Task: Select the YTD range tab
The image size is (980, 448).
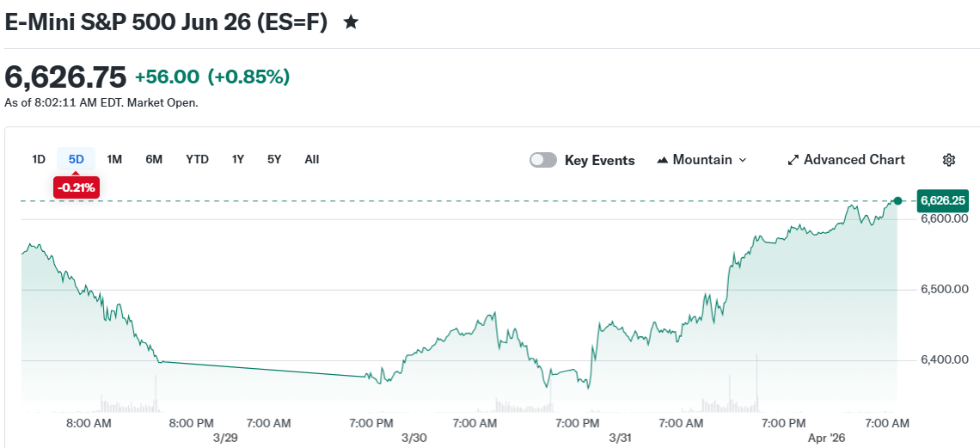Action: pos(198,159)
